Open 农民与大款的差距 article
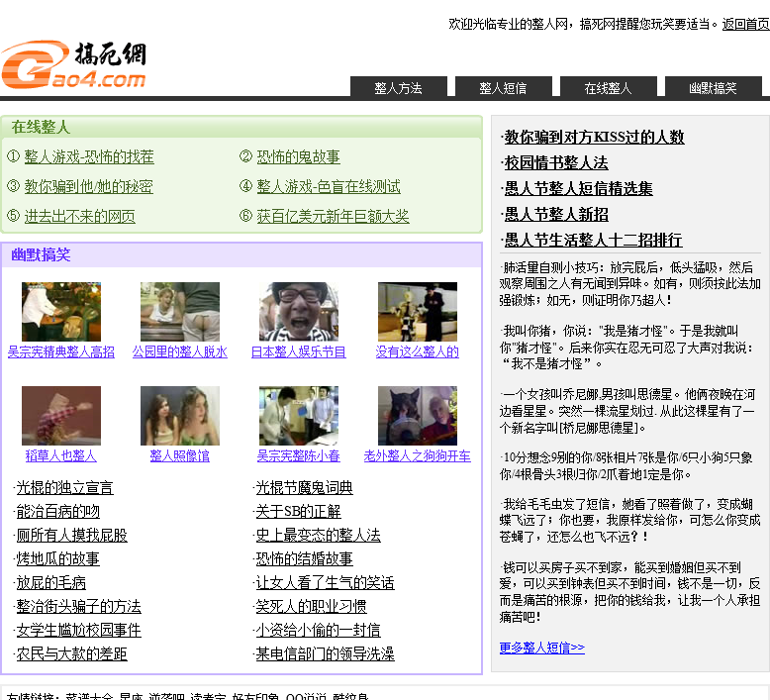Image resolution: width=770 pixels, height=700 pixels. point(71,653)
